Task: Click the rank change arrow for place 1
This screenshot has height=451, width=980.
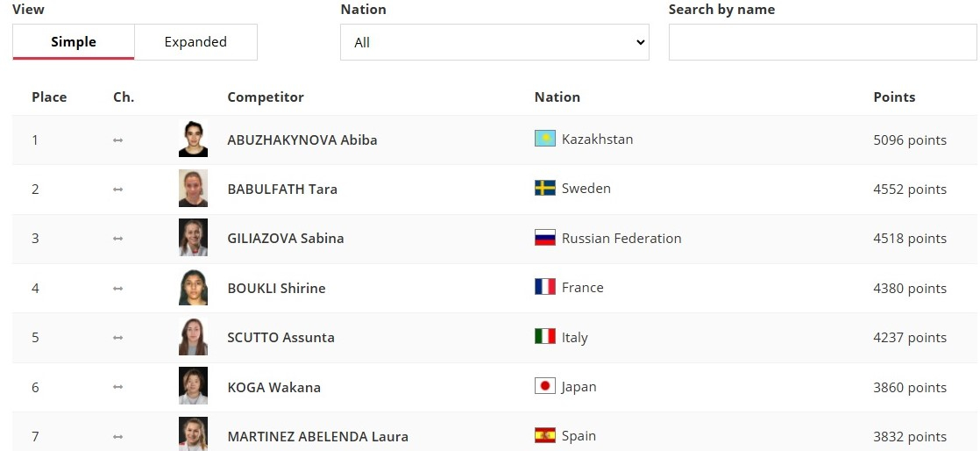Action: coord(118,140)
